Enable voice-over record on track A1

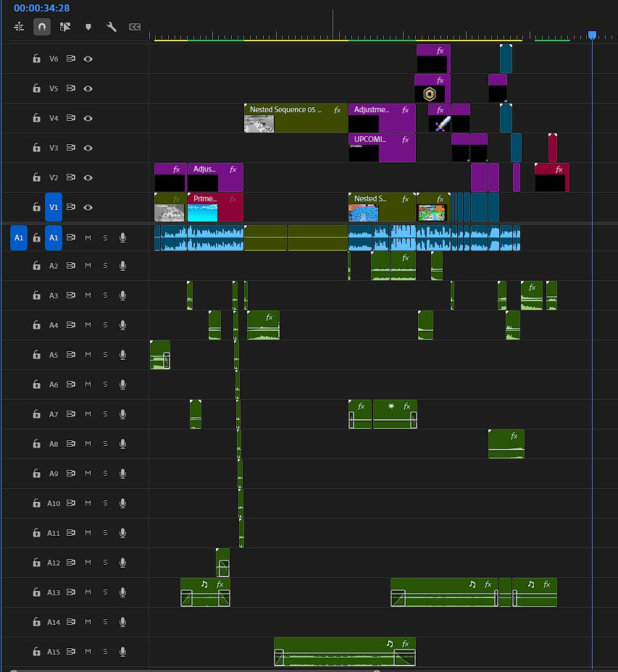(x=122, y=238)
